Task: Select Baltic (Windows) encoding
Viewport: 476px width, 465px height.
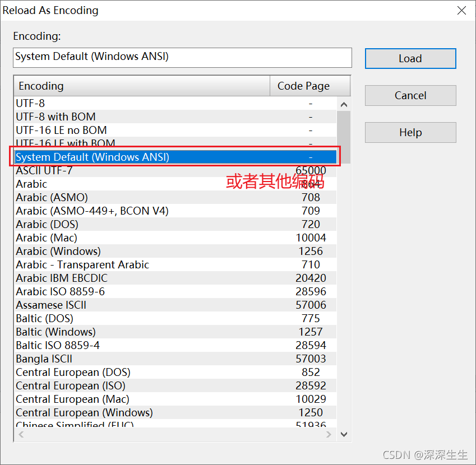Action: point(175,332)
